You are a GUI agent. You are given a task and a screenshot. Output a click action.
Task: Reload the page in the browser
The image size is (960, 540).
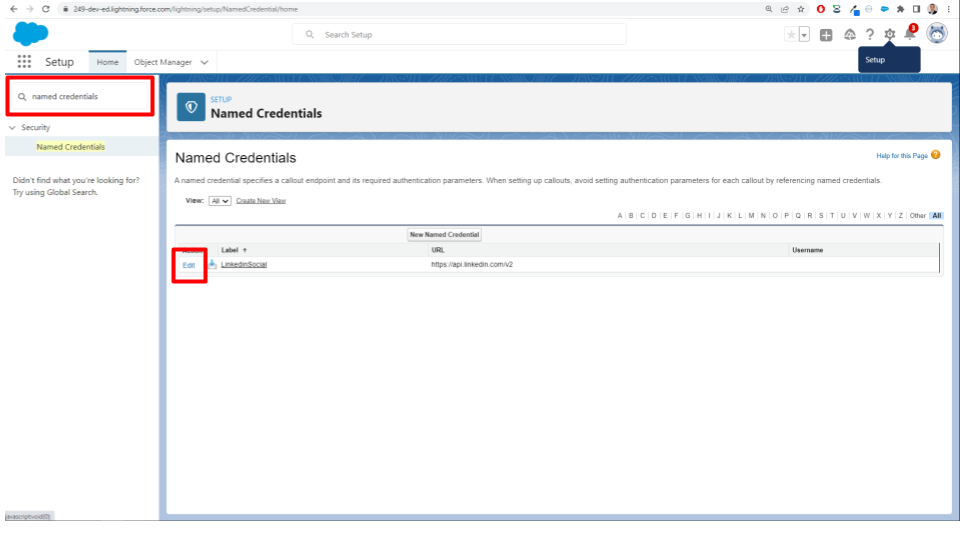tap(45, 9)
